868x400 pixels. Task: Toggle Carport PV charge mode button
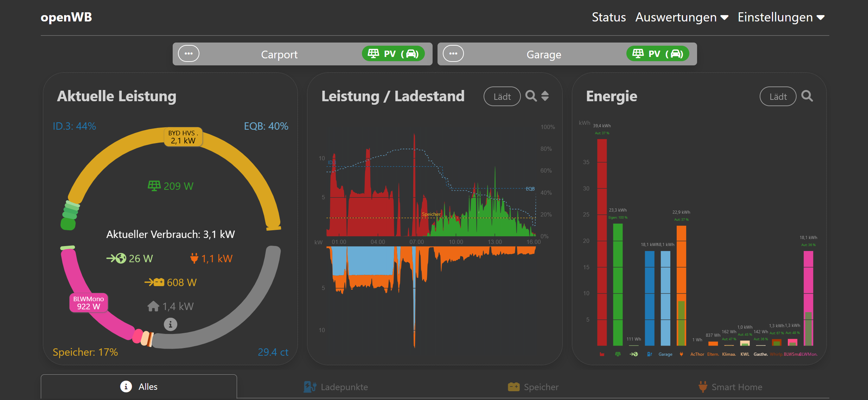[x=393, y=54]
